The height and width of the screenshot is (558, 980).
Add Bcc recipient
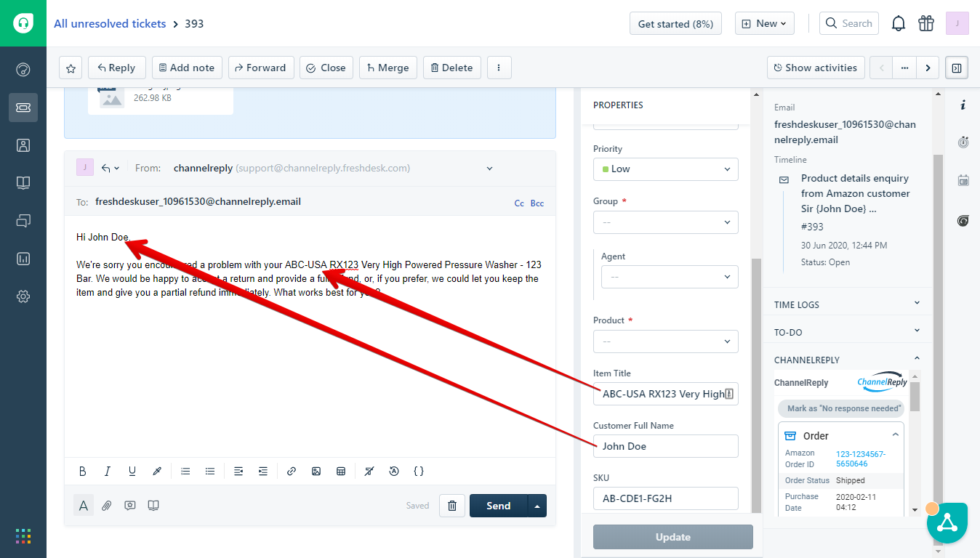click(x=537, y=203)
